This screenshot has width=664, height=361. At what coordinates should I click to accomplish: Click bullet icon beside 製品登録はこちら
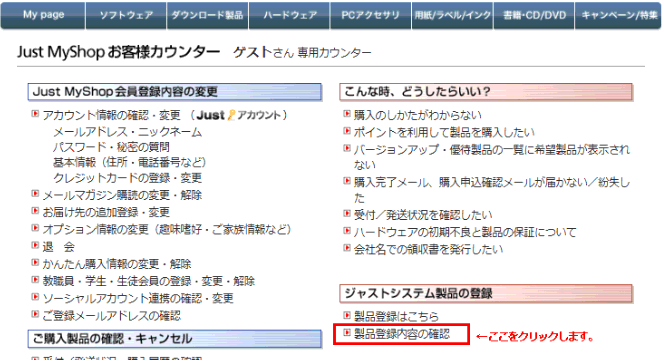(347, 315)
